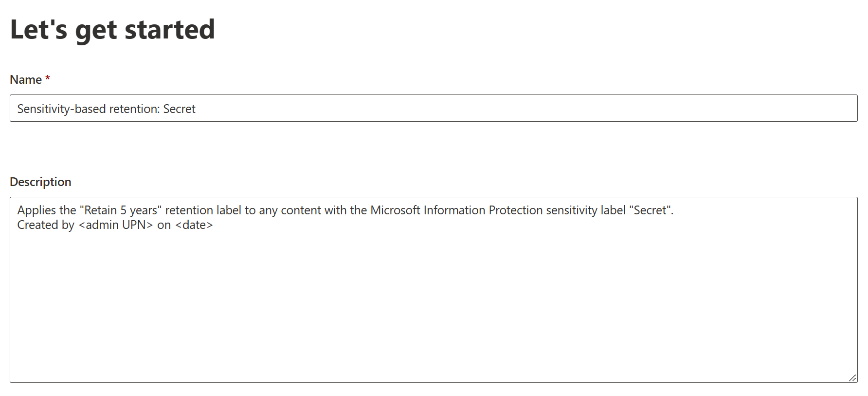
Task: Click "Created by" on description's second line
Action: pyautogui.click(x=46, y=225)
